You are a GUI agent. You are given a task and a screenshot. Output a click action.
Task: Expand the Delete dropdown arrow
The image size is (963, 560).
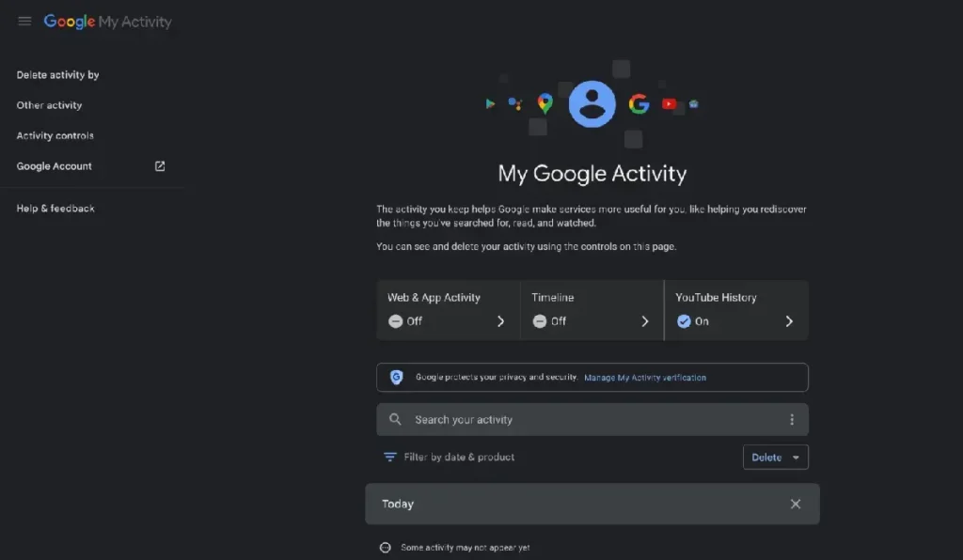tap(797, 458)
